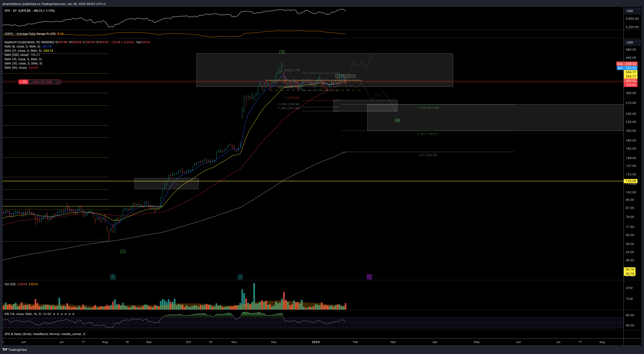Click the TradingView logo at bottom left
The image size is (644, 354).
tap(15, 350)
